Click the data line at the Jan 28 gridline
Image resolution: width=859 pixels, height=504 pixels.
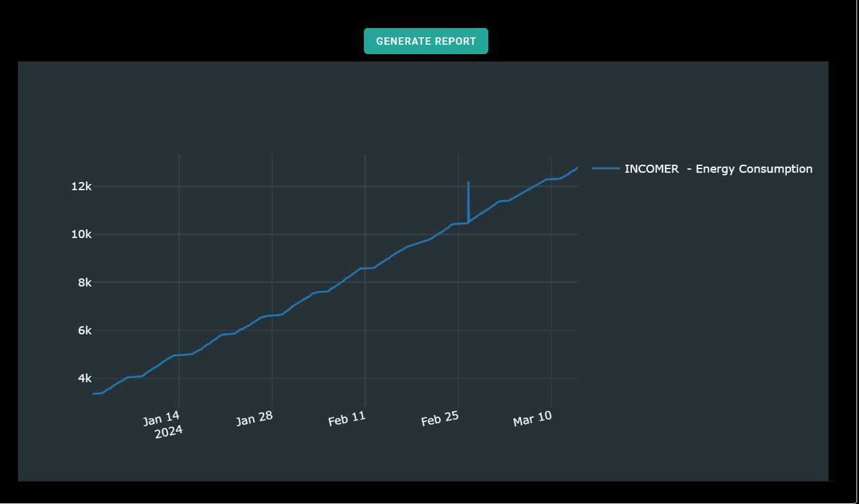[x=272, y=315]
